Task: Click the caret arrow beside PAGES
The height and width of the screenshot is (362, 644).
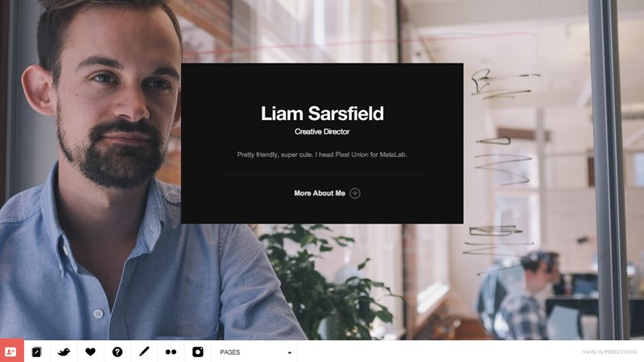Action: (290, 352)
